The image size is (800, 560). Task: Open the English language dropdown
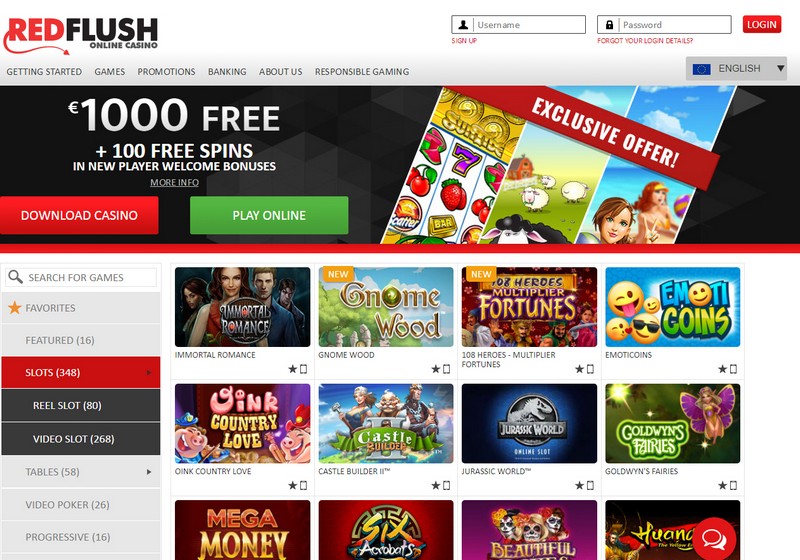(736, 68)
